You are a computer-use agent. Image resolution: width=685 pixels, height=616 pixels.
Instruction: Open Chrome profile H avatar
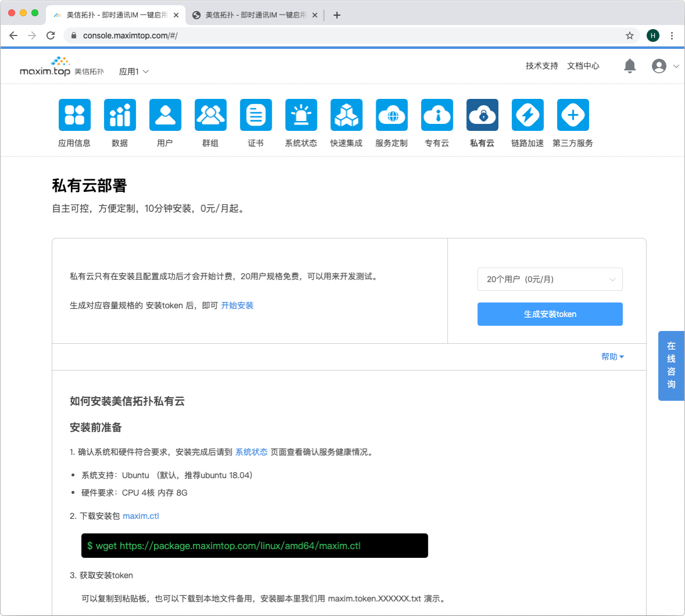[x=653, y=35]
